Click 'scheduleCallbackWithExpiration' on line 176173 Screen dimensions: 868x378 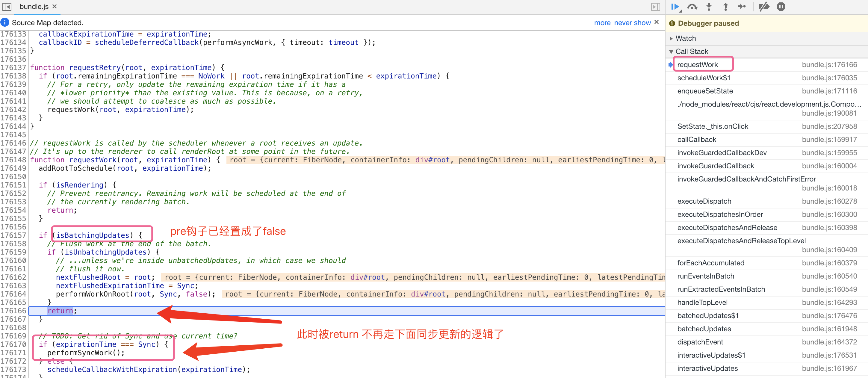(x=112, y=370)
